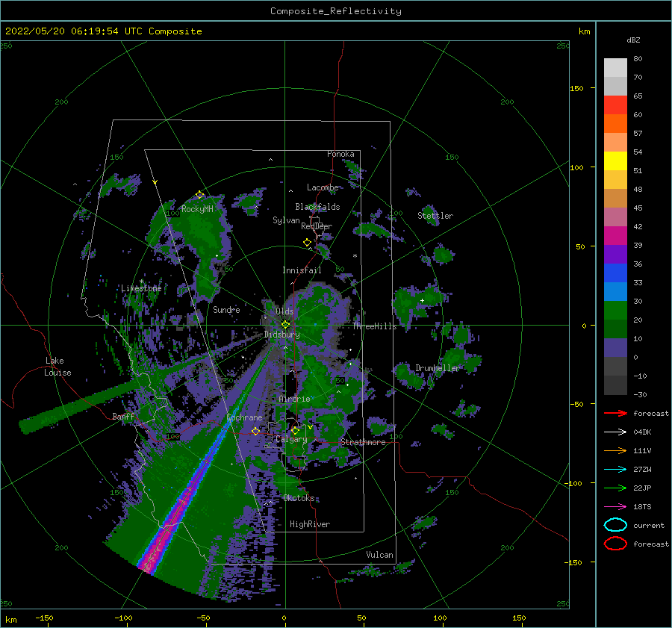Click the yellow 'km' label at top right
The height and width of the screenshot is (628, 672).
(x=584, y=31)
